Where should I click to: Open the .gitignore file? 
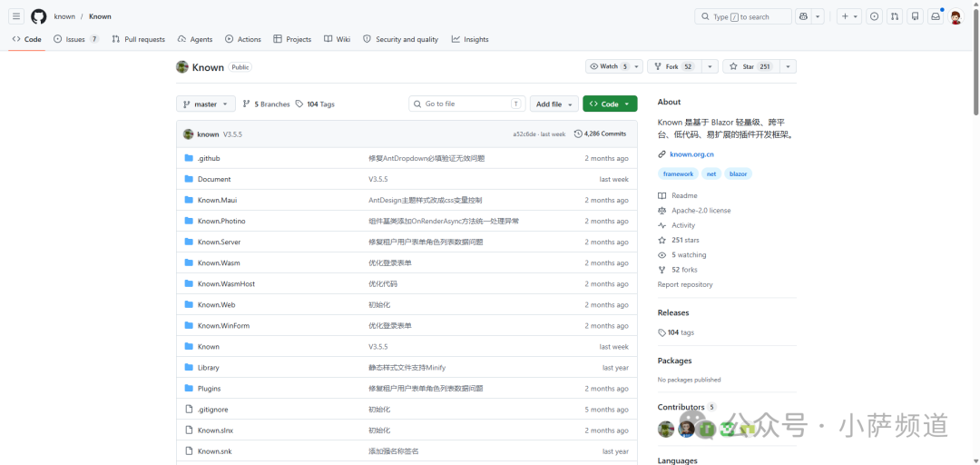pyautogui.click(x=212, y=410)
